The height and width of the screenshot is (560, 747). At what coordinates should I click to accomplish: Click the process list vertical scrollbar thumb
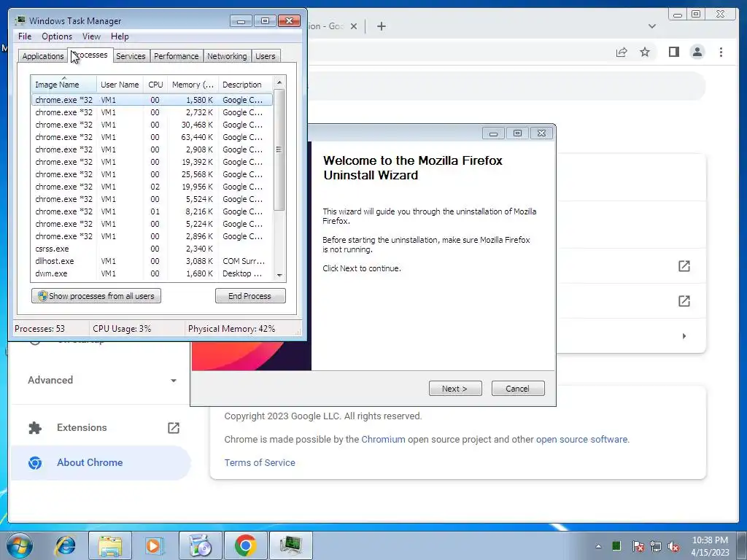(x=279, y=149)
